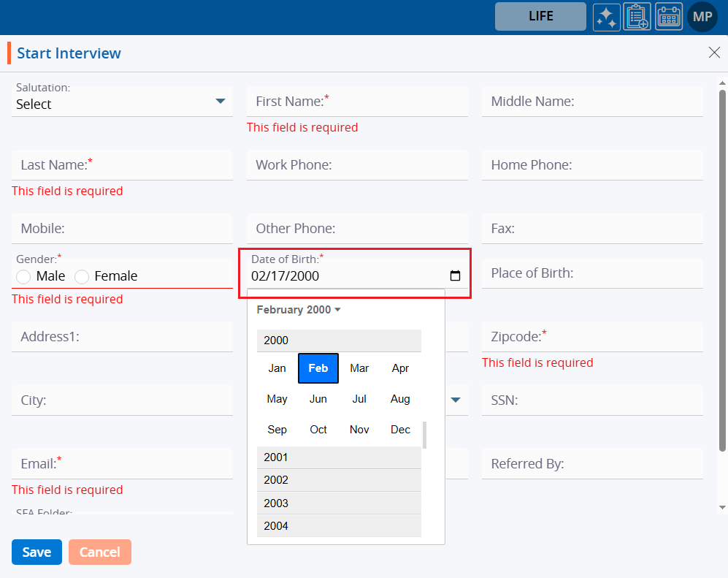Click calendar picker icon in Date of Birth
728x578 pixels.
tap(455, 276)
